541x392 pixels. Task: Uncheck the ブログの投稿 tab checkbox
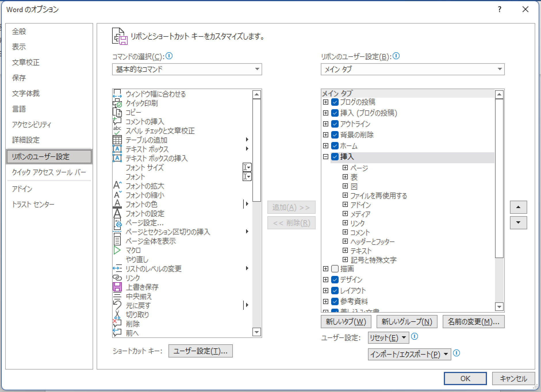point(335,102)
